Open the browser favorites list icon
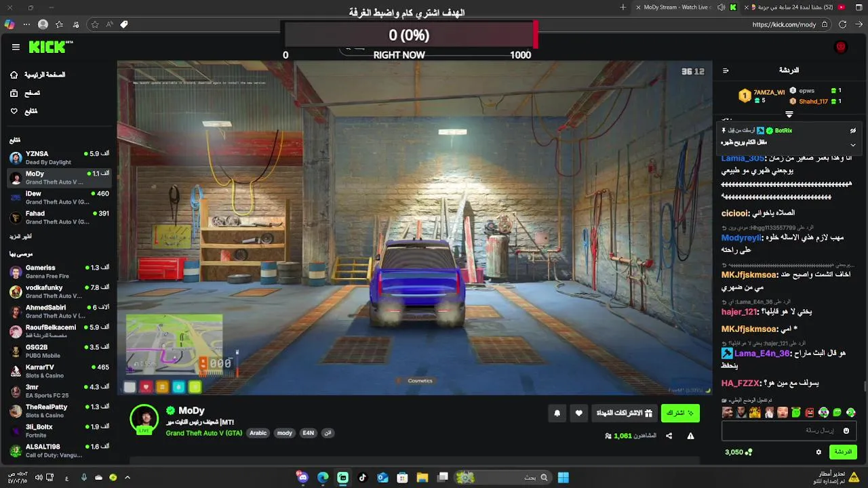Image resolution: width=868 pixels, height=488 pixels. [x=60, y=24]
